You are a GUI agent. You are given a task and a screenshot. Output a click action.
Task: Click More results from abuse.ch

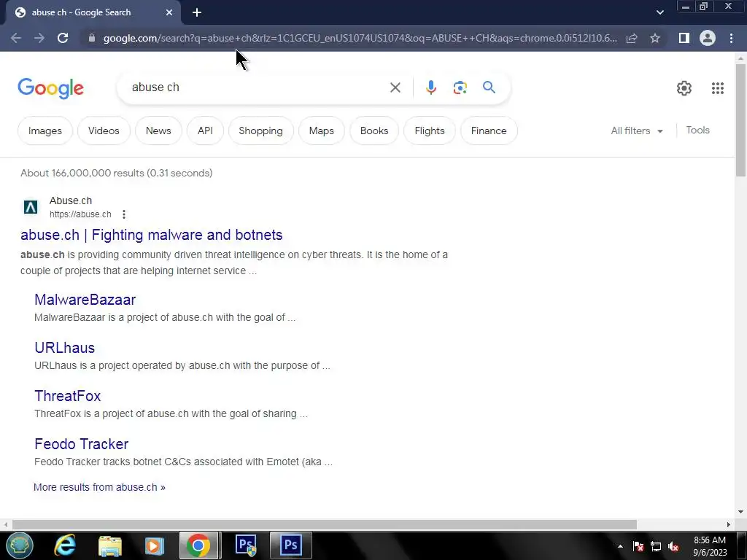99,487
